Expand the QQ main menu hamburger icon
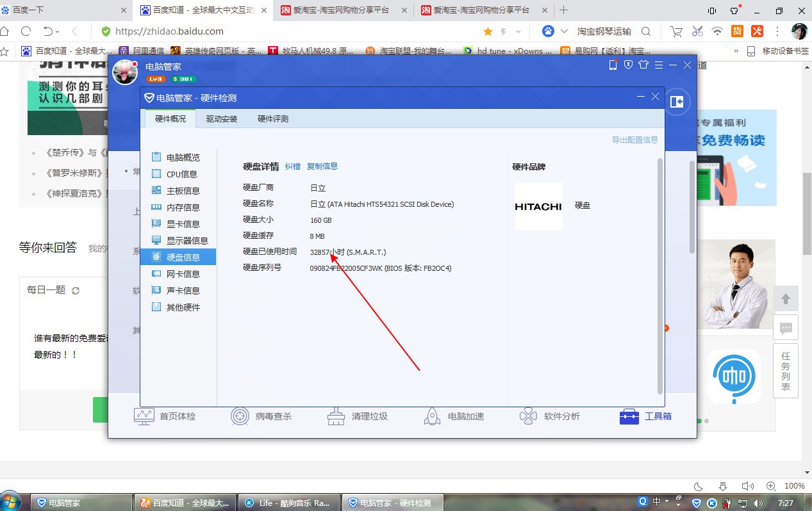 (659, 65)
